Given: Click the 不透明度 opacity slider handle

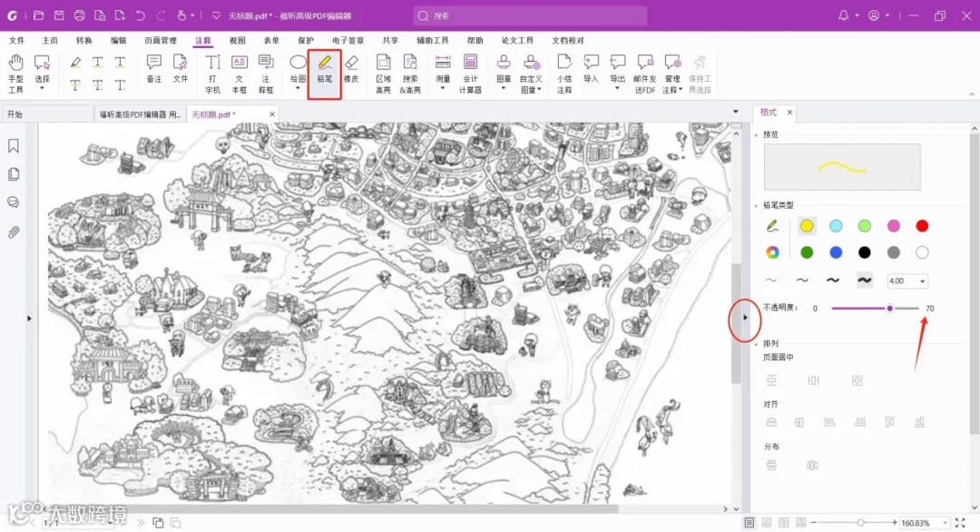Looking at the screenshot, I should 889,308.
